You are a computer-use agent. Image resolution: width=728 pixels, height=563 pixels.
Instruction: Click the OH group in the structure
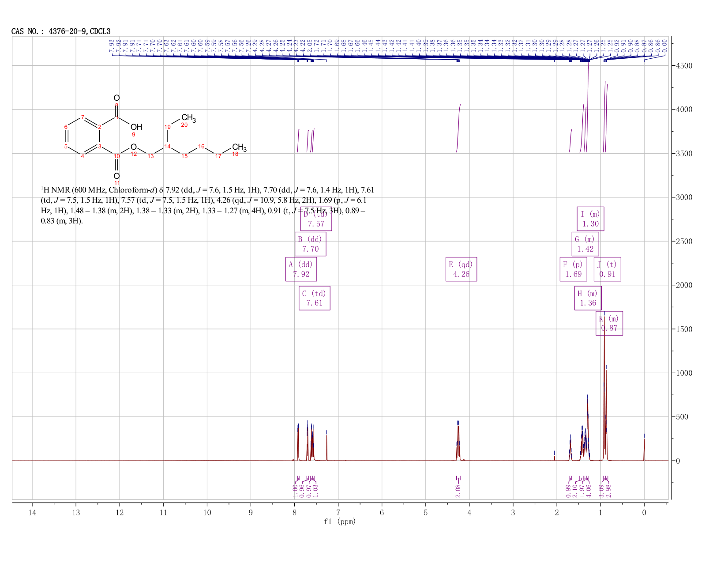point(136,127)
